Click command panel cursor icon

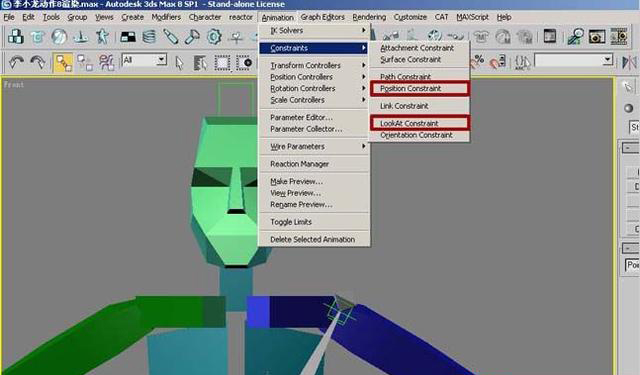click(x=628, y=87)
